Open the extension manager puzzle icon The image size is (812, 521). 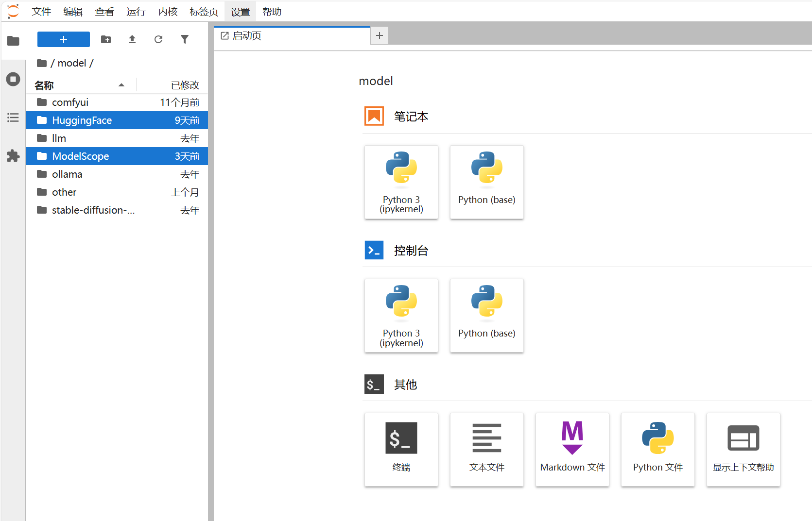(13, 156)
